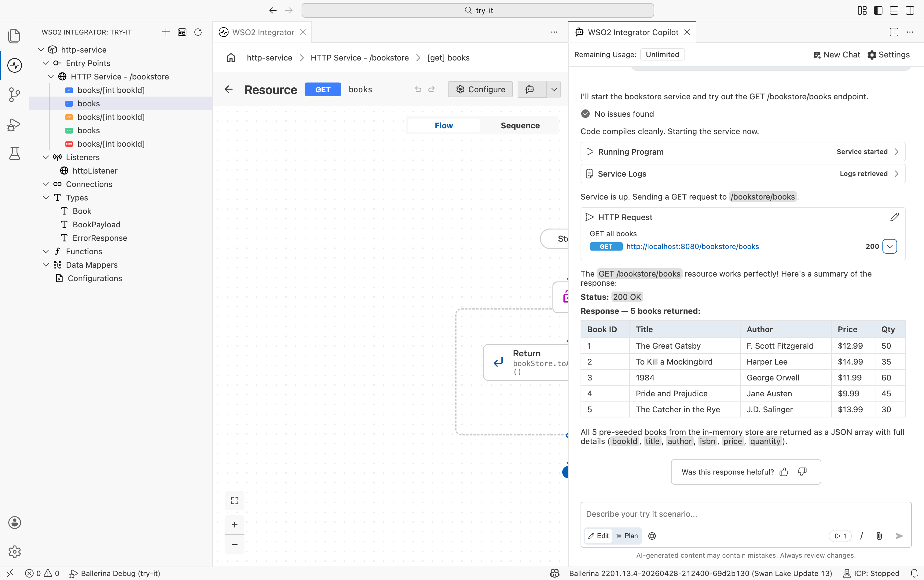Image resolution: width=924 pixels, height=580 pixels.
Task: Select the WSO2 Integrator editor tab
Action: 263,32
